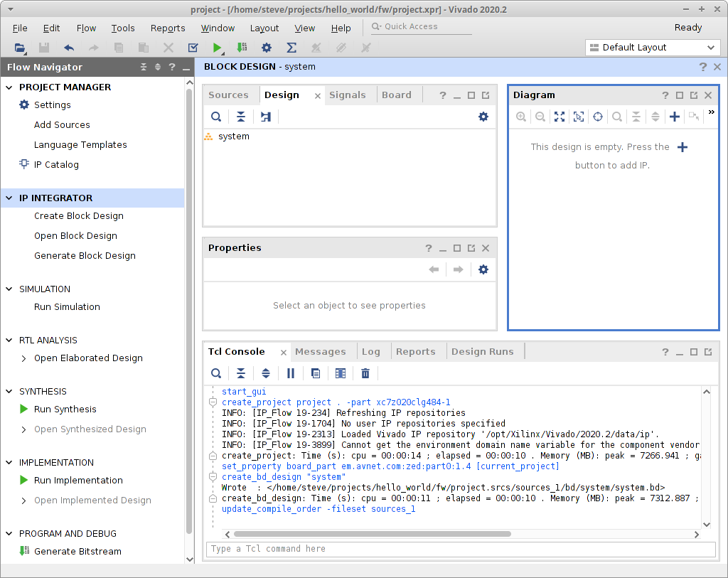This screenshot has width=728, height=578.
Task: Open settings gear in main toolbar
Action: 267,48
